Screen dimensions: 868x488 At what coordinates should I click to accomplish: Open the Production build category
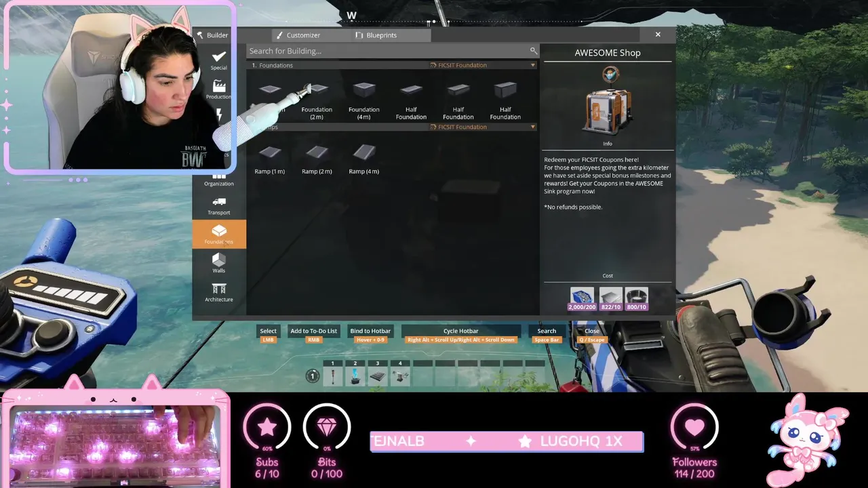coord(218,89)
